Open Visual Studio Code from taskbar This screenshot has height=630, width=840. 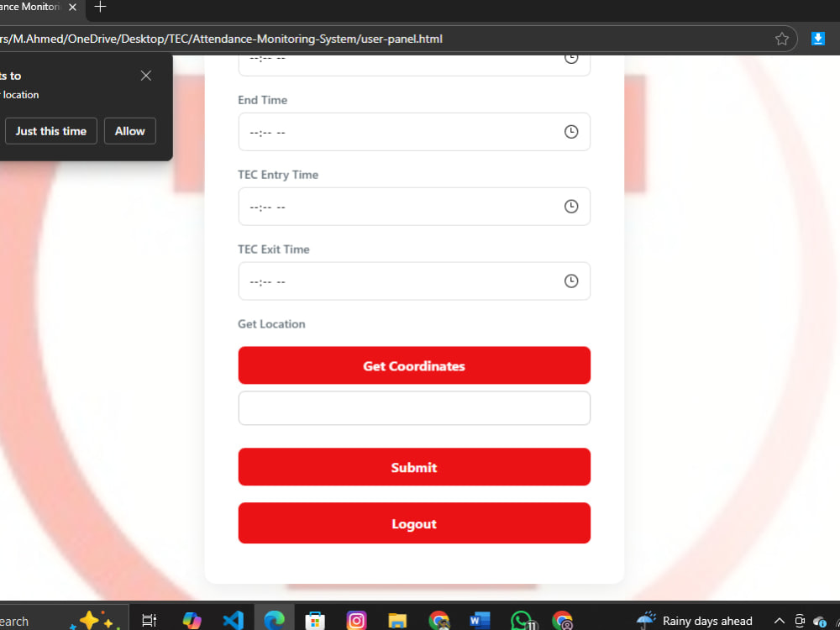point(233,621)
